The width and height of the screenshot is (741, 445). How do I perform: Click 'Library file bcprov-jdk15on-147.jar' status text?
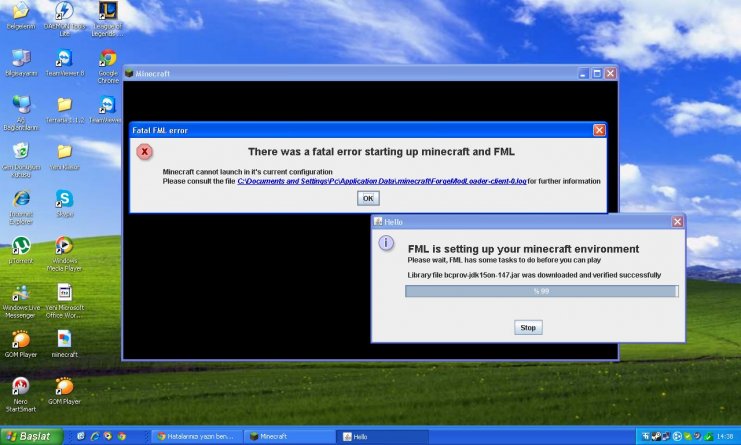click(534, 275)
